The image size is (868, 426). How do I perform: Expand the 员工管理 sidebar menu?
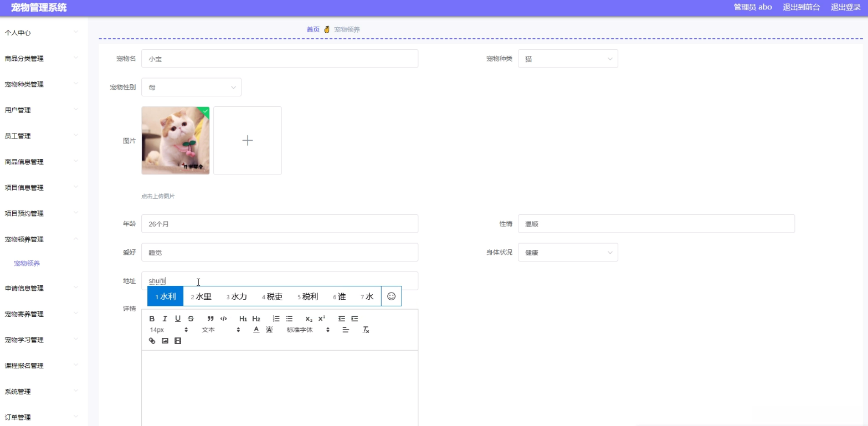[44, 136]
